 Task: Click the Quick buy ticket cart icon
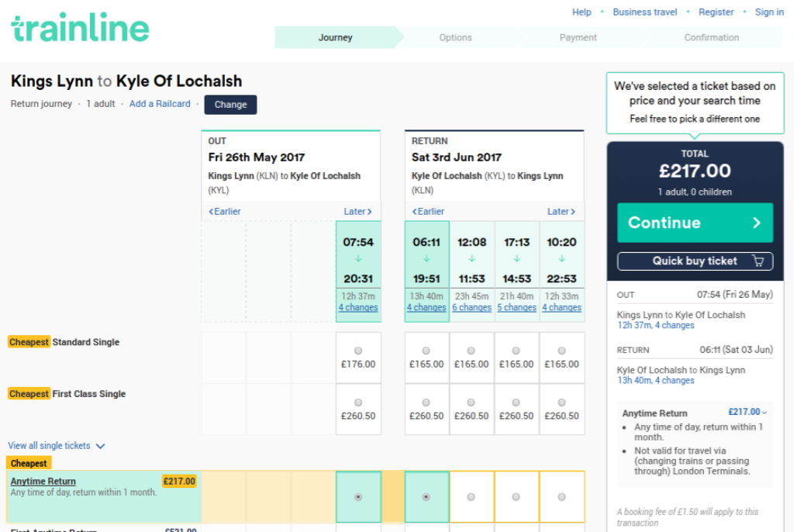[758, 261]
